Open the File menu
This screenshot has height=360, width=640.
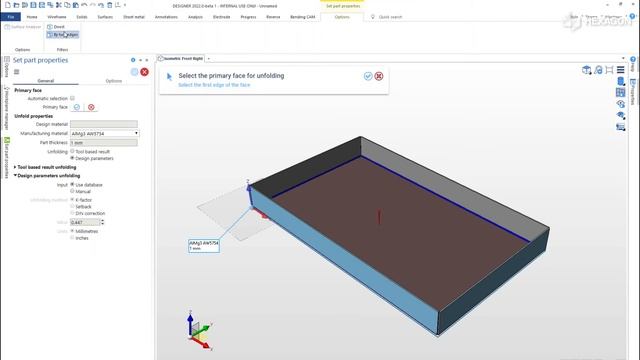(x=11, y=17)
